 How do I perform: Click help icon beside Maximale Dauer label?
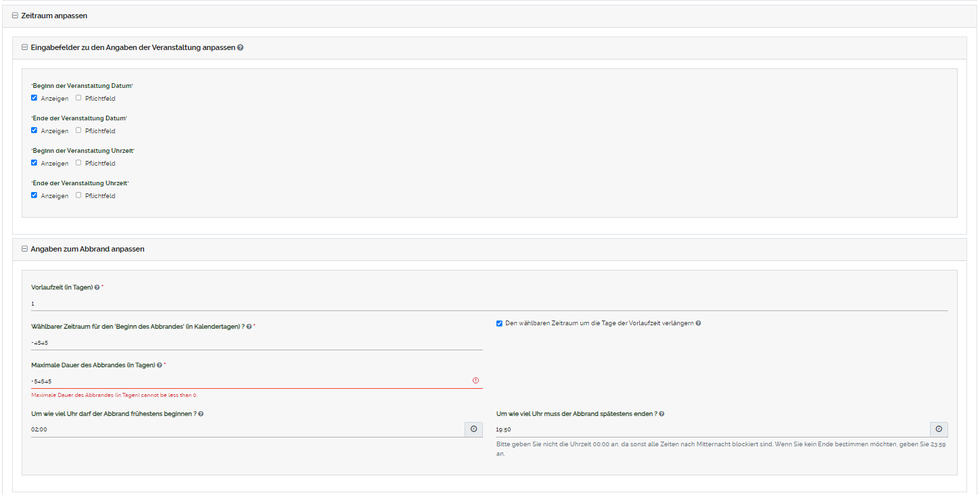[159, 365]
